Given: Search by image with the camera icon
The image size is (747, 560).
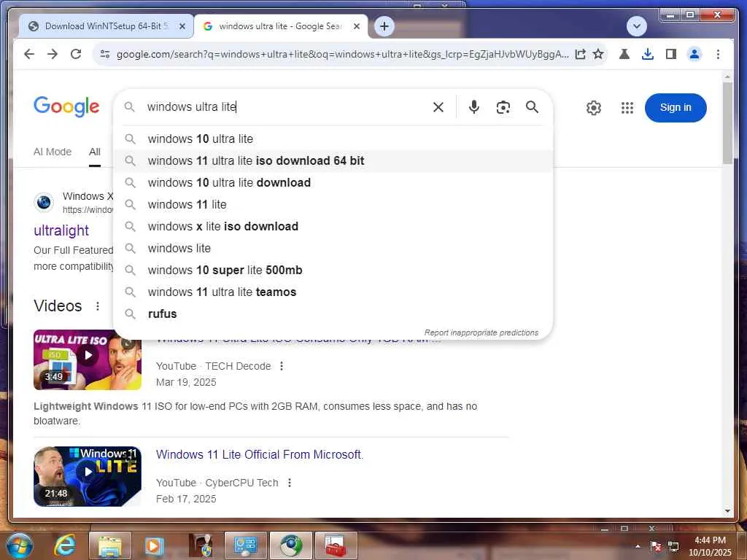Looking at the screenshot, I should click(503, 107).
